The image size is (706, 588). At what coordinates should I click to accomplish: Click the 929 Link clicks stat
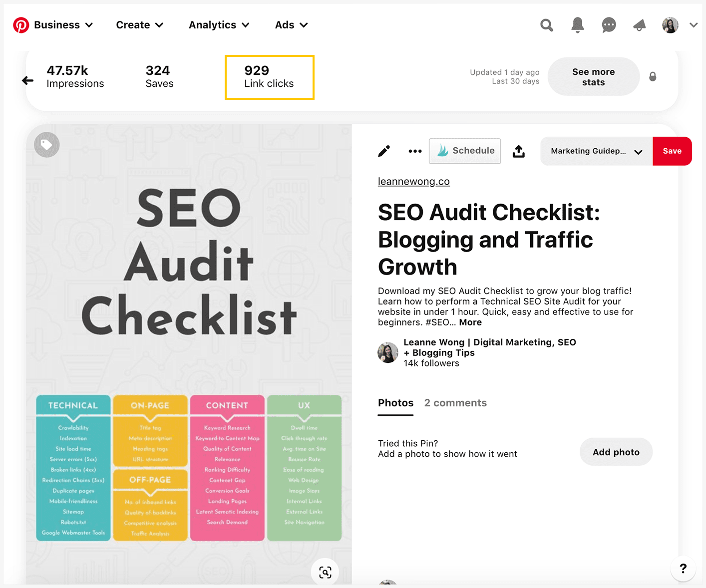tap(269, 77)
